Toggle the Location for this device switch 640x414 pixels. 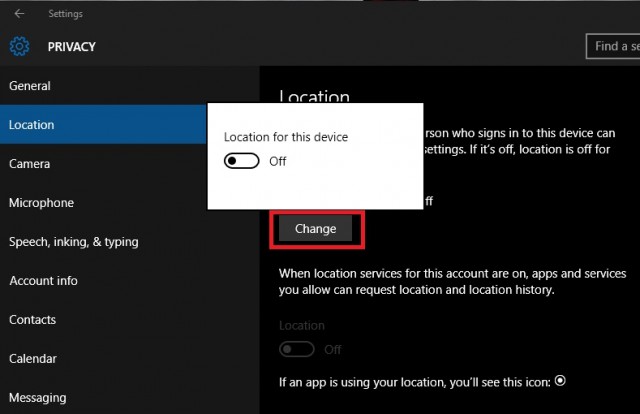coord(242,161)
